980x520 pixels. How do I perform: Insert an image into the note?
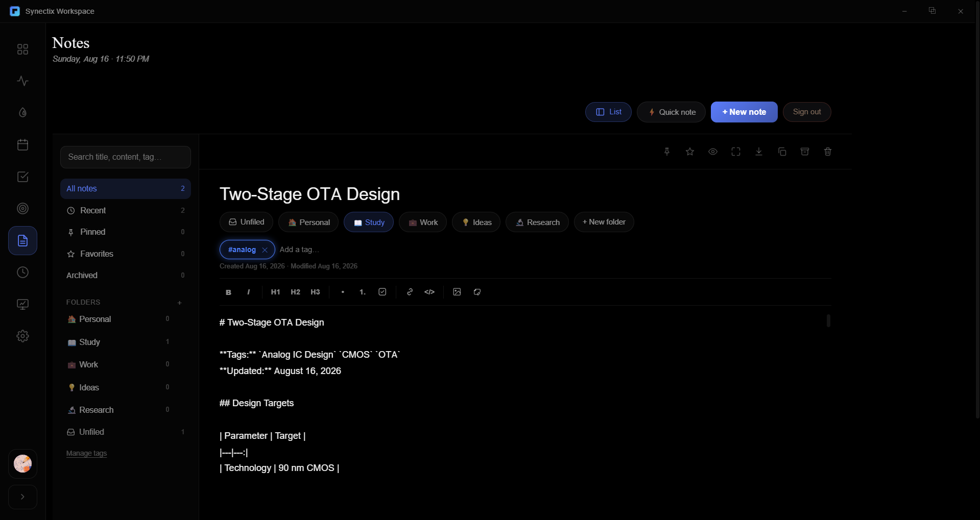click(457, 292)
